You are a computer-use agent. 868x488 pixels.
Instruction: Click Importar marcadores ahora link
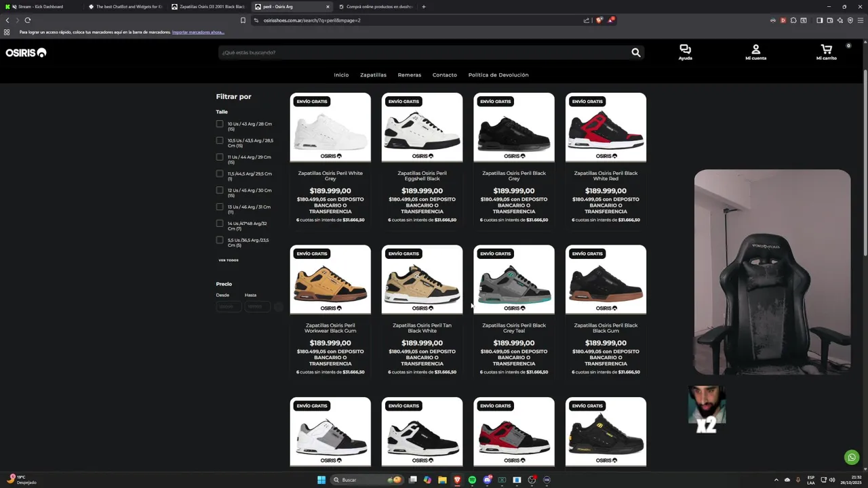(198, 33)
